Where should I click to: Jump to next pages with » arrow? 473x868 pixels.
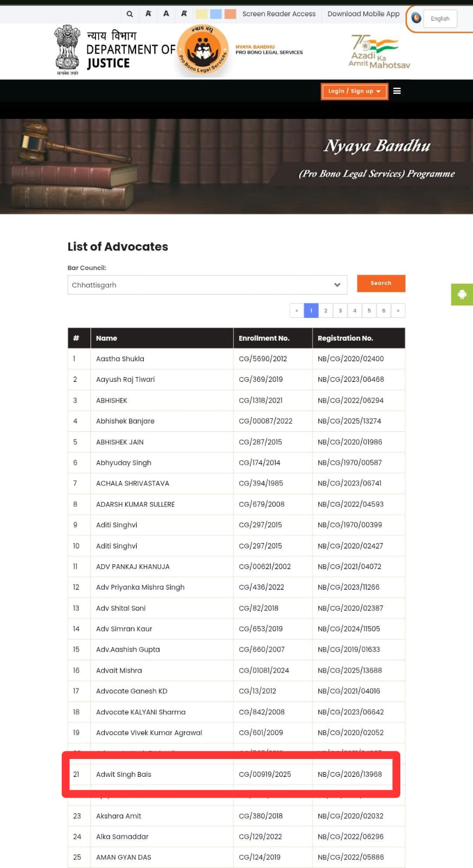pyautogui.click(x=398, y=311)
